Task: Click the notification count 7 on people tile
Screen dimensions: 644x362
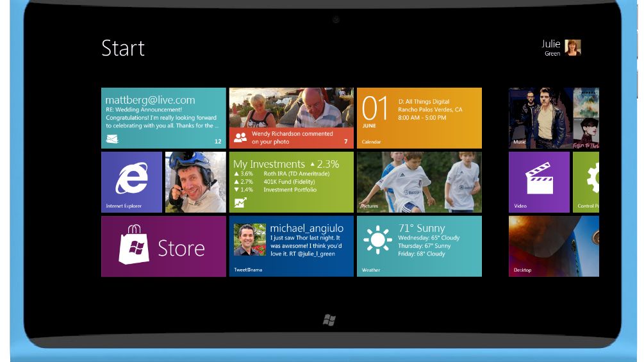Action: (x=346, y=141)
